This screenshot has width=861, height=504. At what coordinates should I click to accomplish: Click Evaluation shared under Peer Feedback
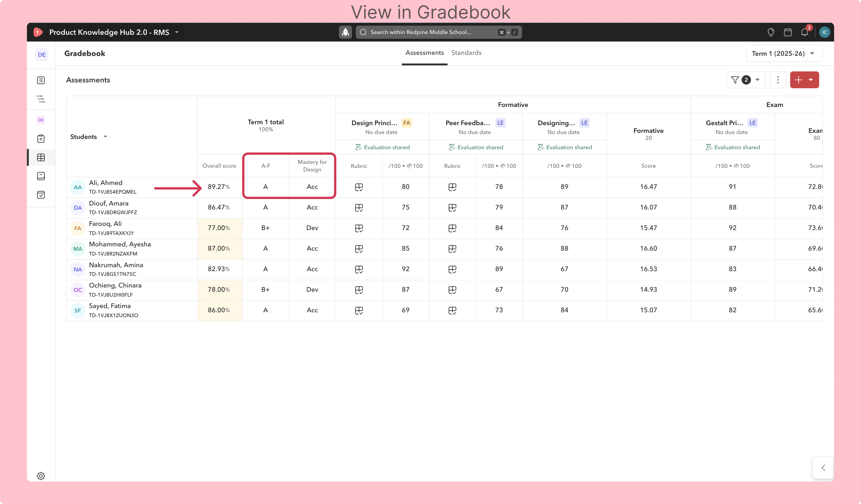tap(476, 147)
